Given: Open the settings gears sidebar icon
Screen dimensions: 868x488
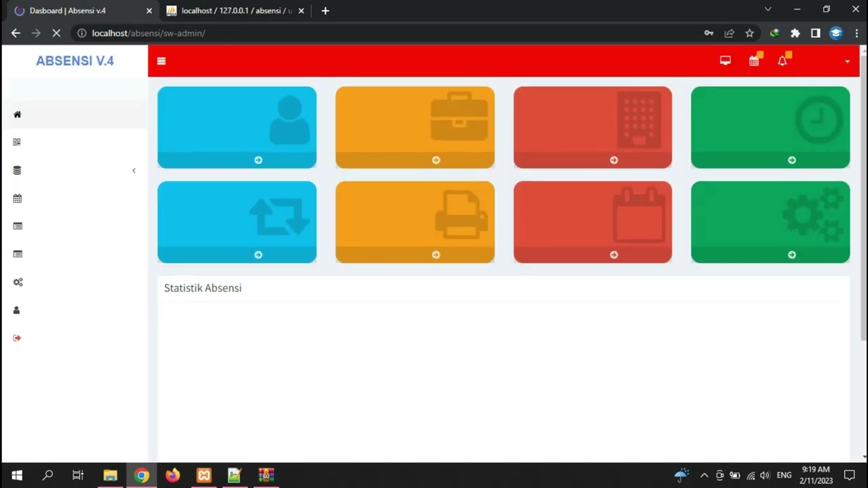Looking at the screenshot, I should click(18, 282).
